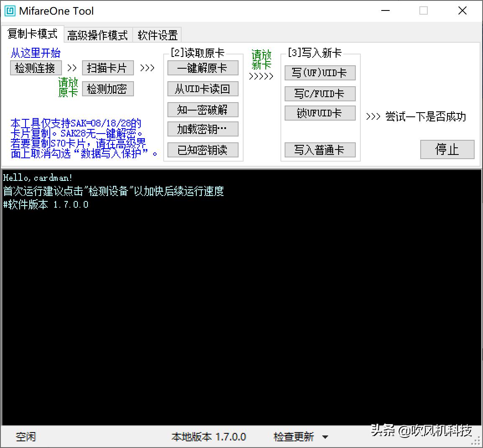Click the 检测连接 button

coord(36,67)
